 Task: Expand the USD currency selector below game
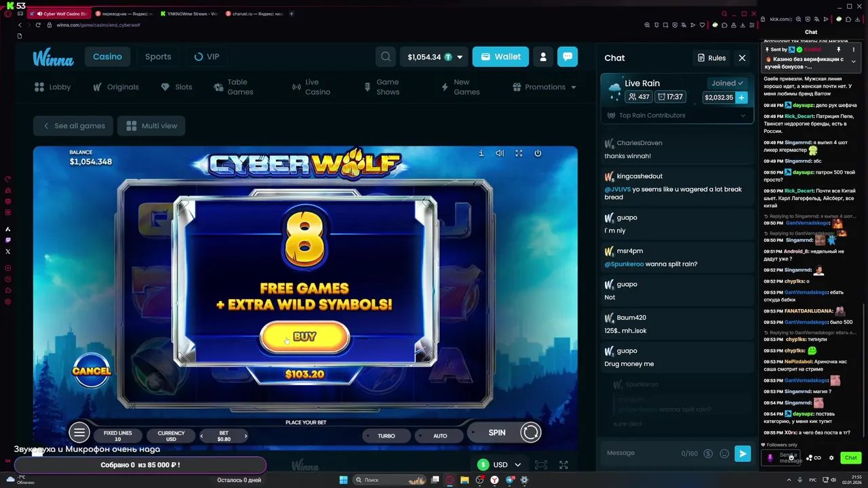(x=499, y=464)
